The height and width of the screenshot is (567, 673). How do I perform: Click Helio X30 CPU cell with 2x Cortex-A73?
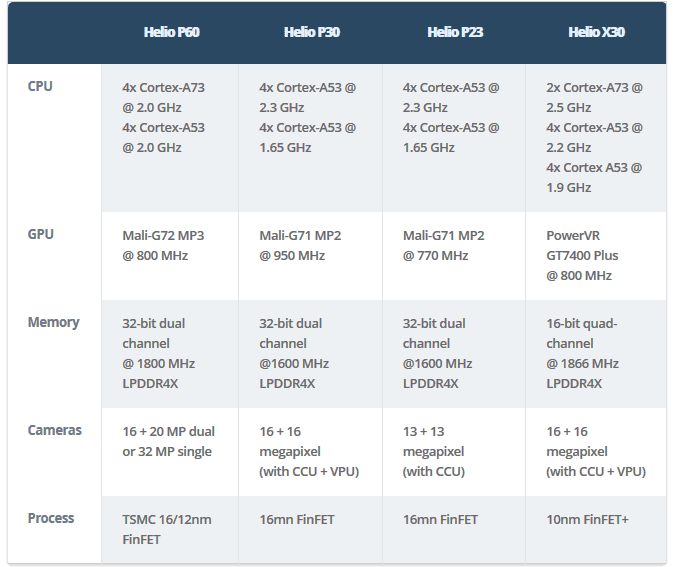point(596,138)
